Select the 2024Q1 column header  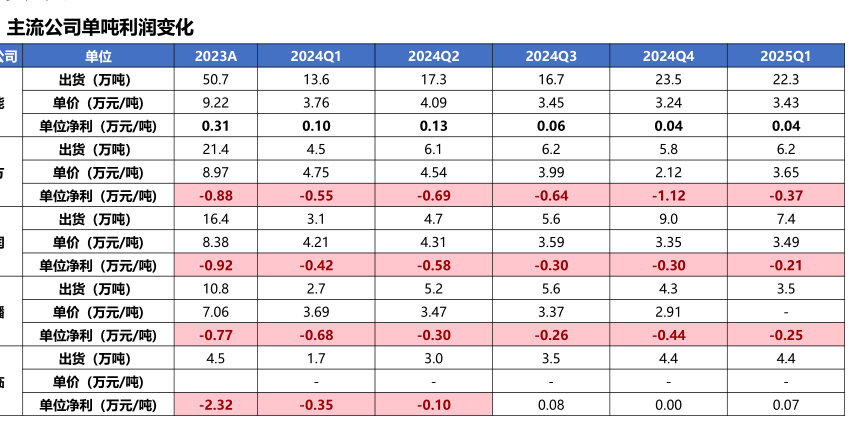(x=316, y=56)
